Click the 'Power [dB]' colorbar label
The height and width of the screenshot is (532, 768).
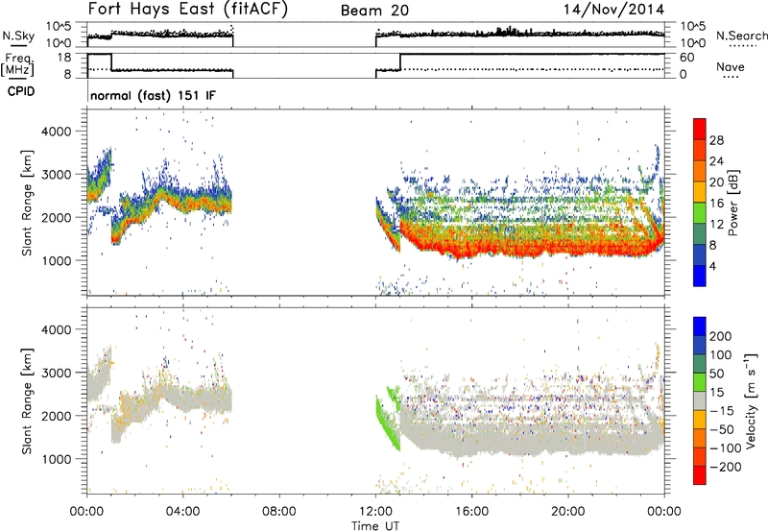click(x=733, y=203)
